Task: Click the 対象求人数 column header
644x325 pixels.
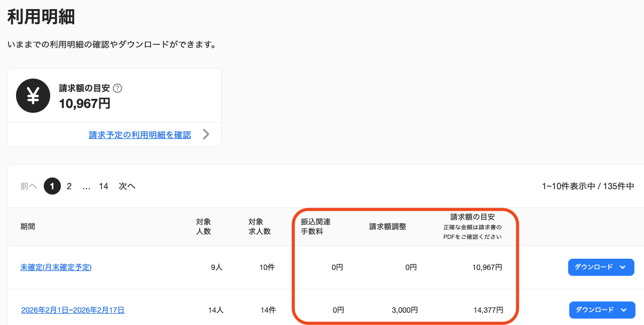Action: 260,227
